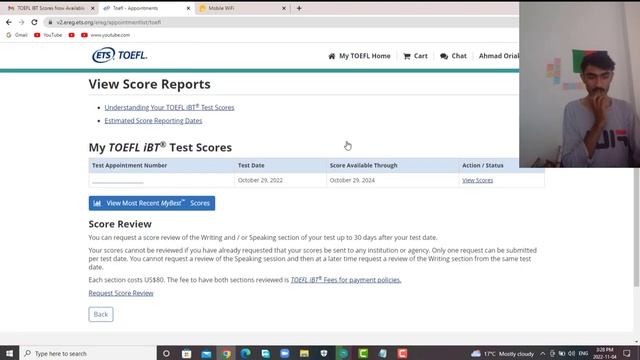
Task: Open a new browser tab
Action: tap(299, 8)
